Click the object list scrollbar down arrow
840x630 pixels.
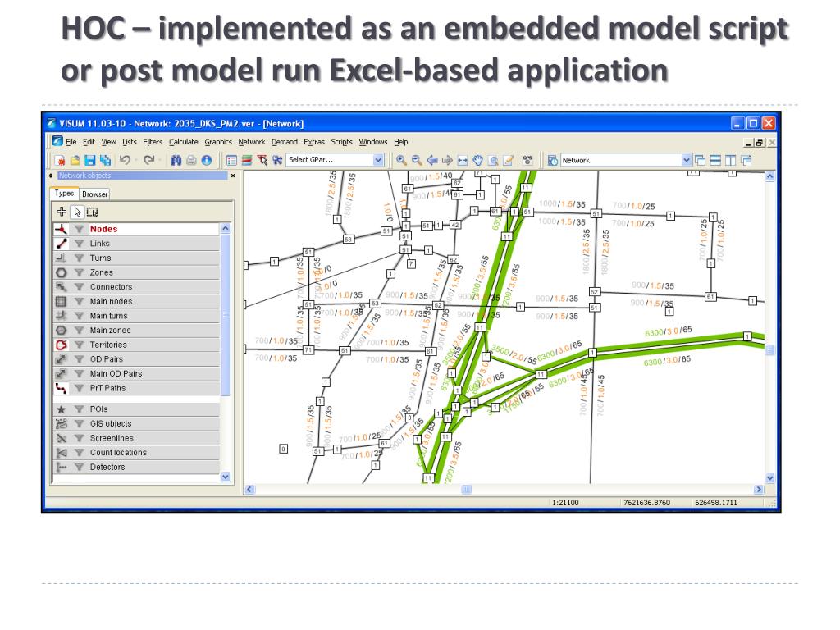click(x=226, y=477)
